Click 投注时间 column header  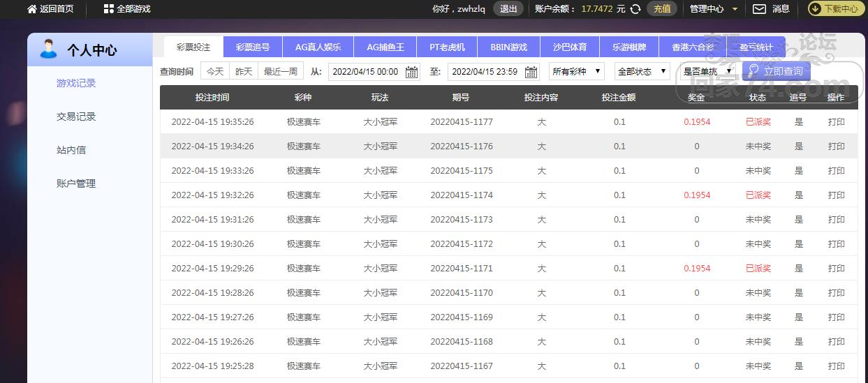tap(212, 98)
